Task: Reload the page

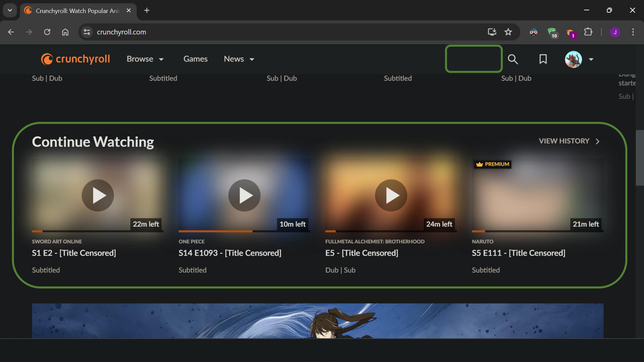Action: click(47, 32)
